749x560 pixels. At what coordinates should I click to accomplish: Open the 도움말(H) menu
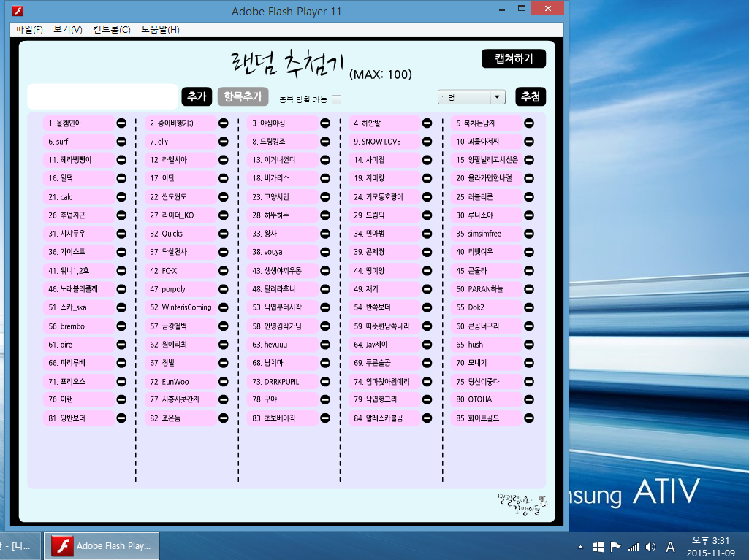[x=160, y=30]
